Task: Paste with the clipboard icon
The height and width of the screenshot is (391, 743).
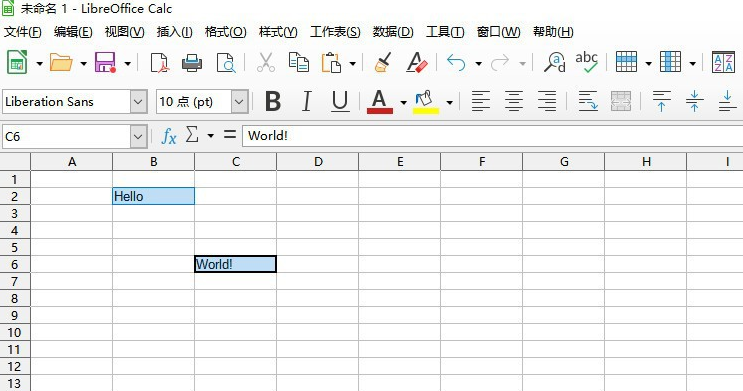Action: pyautogui.click(x=331, y=63)
